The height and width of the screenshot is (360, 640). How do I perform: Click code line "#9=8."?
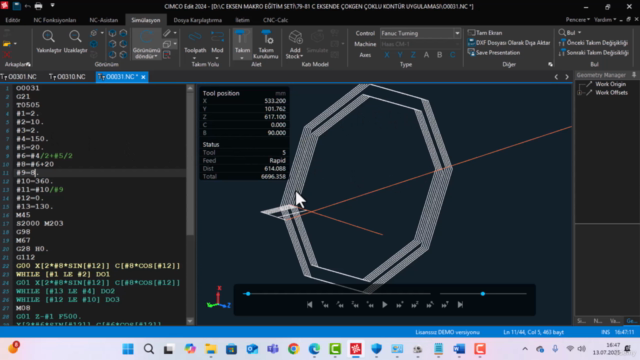point(28,173)
